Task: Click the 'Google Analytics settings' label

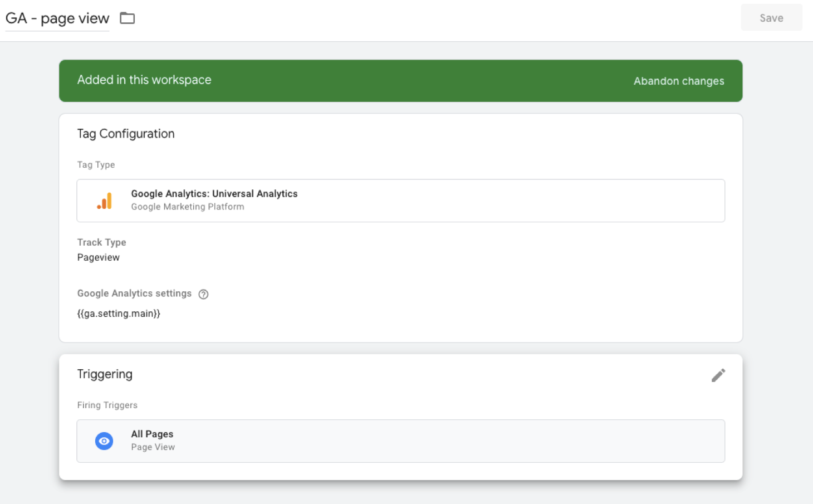Action: click(x=134, y=293)
